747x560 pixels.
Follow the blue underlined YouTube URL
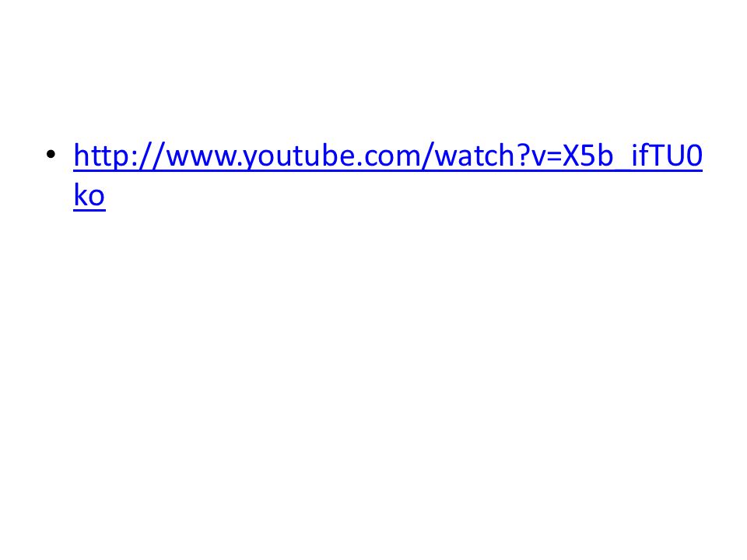388,156
